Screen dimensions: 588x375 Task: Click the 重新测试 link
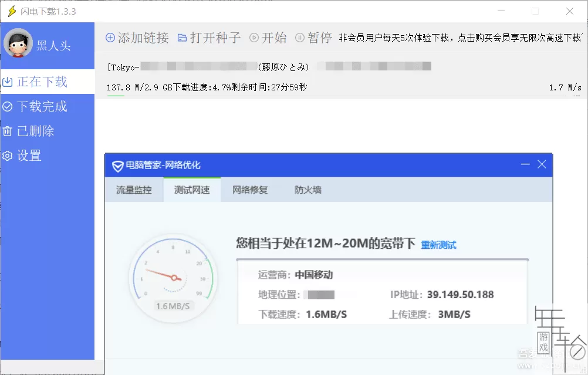(x=438, y=245)
